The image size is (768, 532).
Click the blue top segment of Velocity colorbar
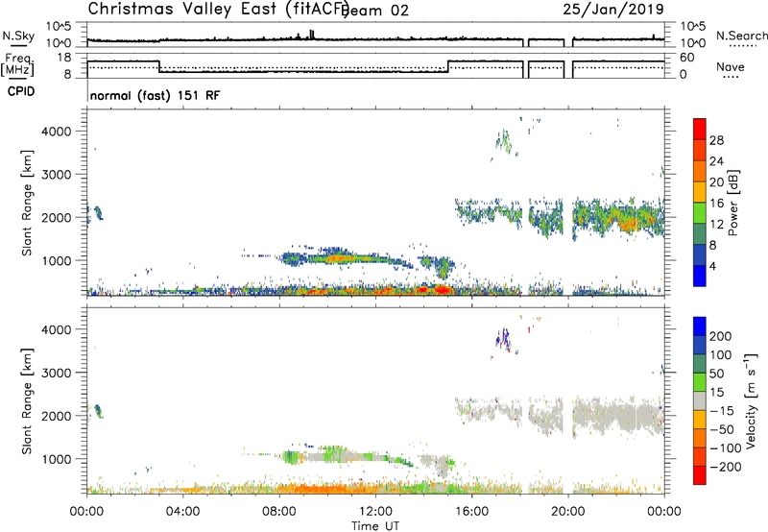pos(700,326)
